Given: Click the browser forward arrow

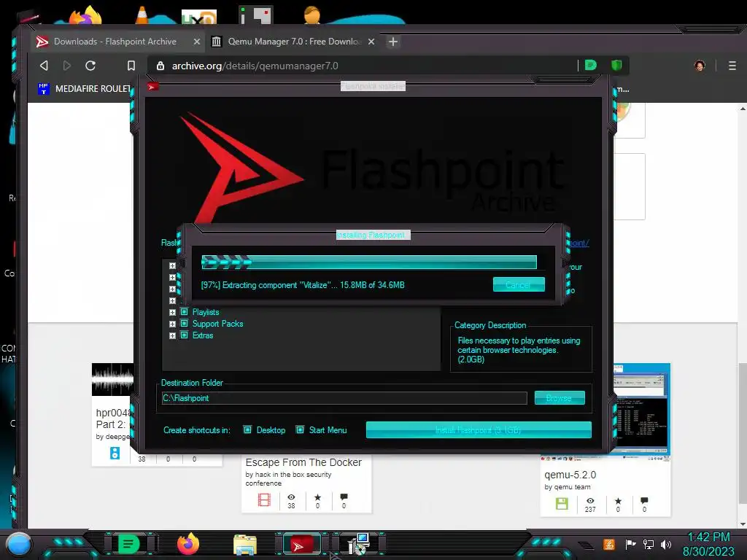Looking at the screenshot, I should coord(66,66).
